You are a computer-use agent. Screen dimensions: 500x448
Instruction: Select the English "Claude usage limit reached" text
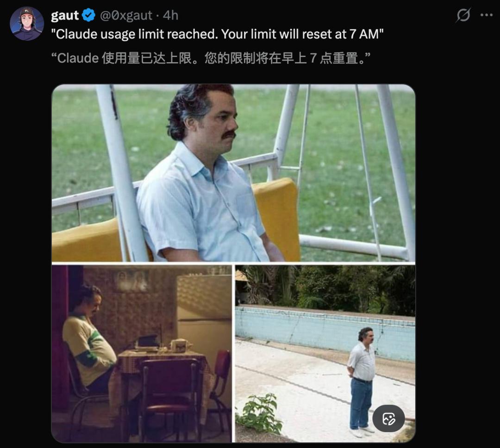[x=217, y=34]
